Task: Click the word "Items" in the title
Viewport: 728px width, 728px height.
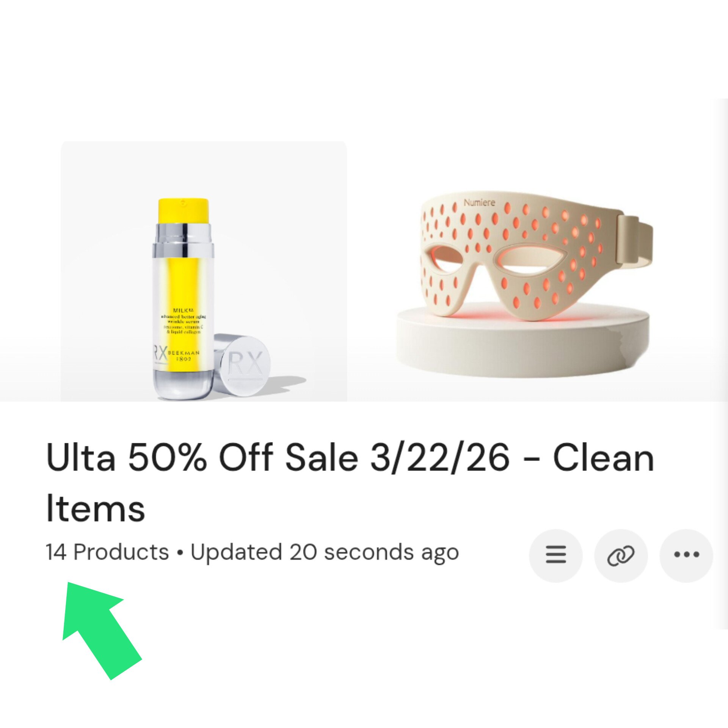Action: point(96,509)
